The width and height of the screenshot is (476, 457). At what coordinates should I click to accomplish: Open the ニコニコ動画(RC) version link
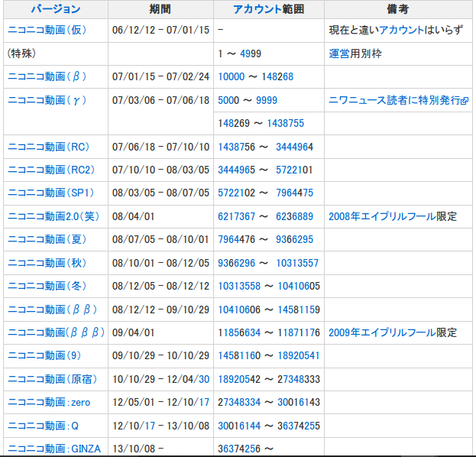[x=49, y=147]
